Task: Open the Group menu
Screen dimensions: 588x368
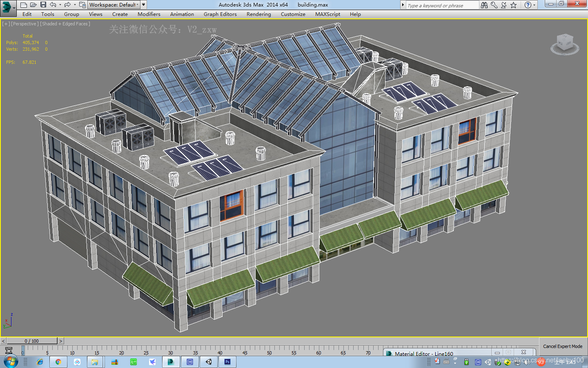Action: click(x=71, y=14)
